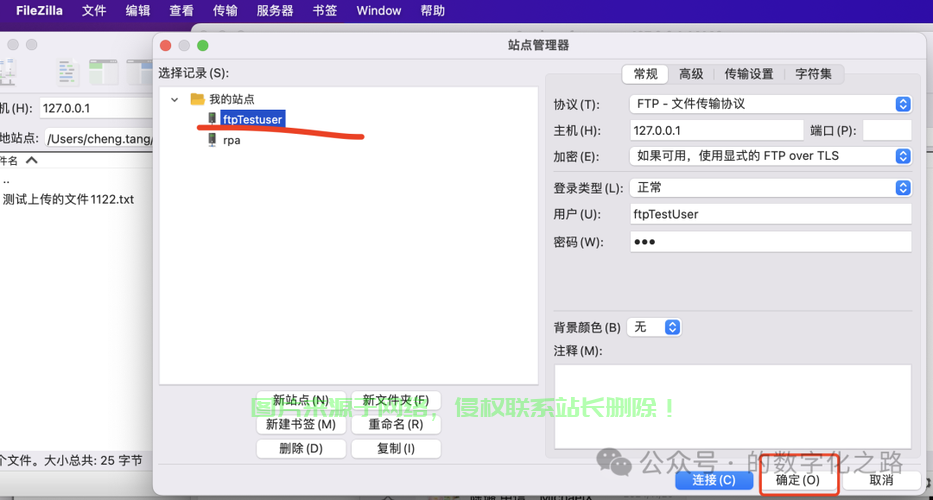
Task: Click the 删除 (D) button
Action: click(301, 449)
